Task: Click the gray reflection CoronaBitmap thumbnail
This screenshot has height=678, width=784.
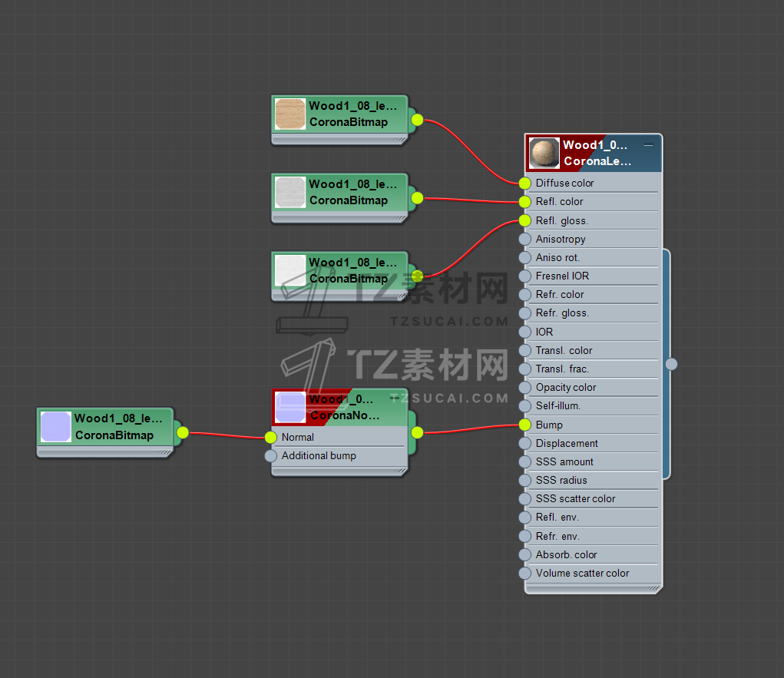Action: click(x=290, y=192)
